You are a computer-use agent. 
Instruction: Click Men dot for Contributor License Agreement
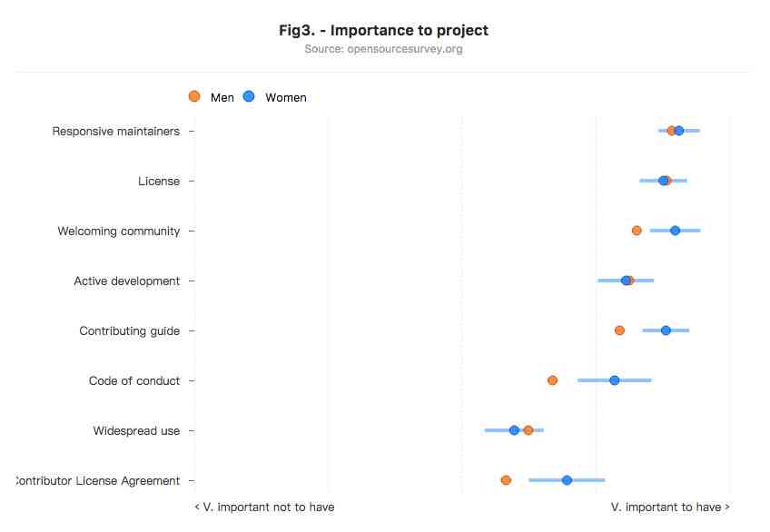[x=507, y=480]
